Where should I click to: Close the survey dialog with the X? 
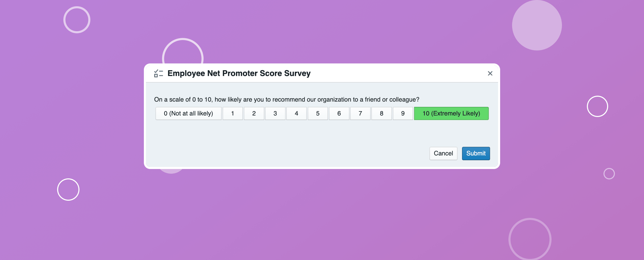pos(490,73)
